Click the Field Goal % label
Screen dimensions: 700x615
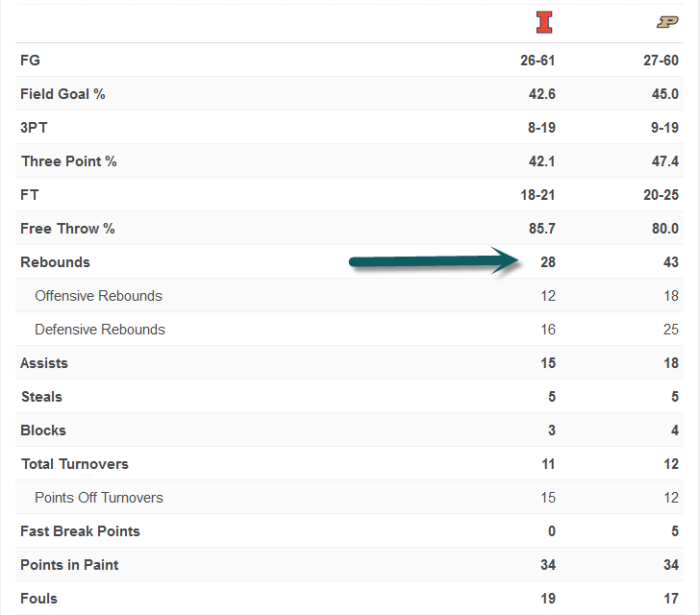pyautogui.click(x=62, y=94)
